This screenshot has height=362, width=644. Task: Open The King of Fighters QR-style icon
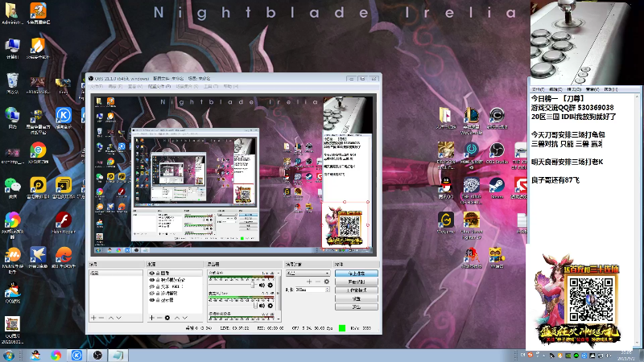472,190
